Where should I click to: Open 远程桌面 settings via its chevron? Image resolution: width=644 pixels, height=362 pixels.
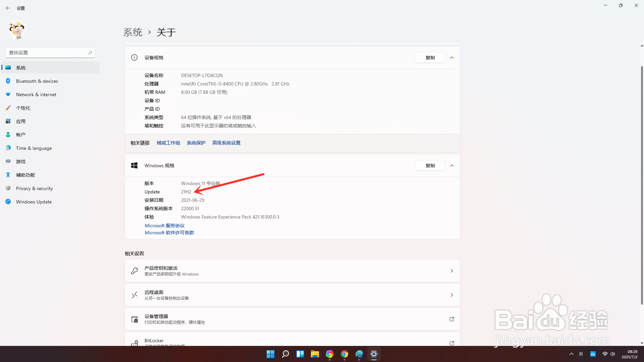point(451,295)
